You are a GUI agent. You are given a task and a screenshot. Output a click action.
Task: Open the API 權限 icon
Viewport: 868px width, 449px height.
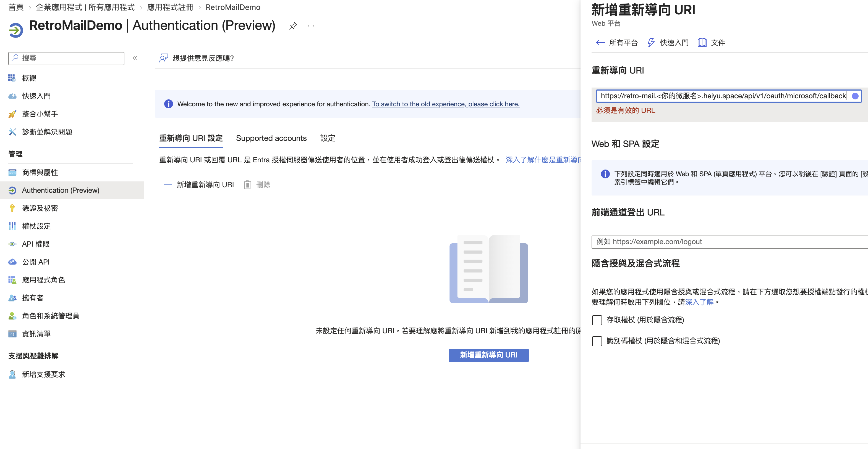[x=12, y=244]
